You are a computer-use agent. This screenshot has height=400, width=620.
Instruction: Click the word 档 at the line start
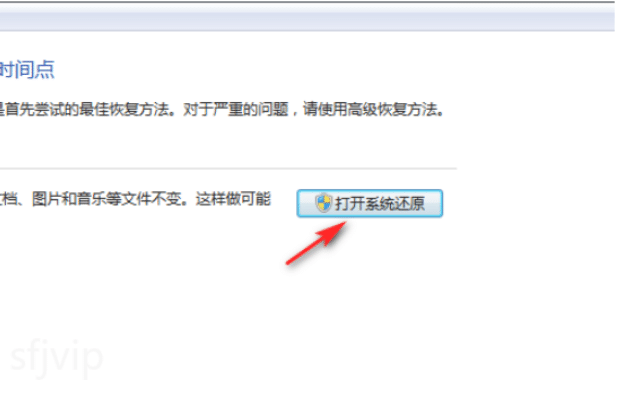(9, 199)
